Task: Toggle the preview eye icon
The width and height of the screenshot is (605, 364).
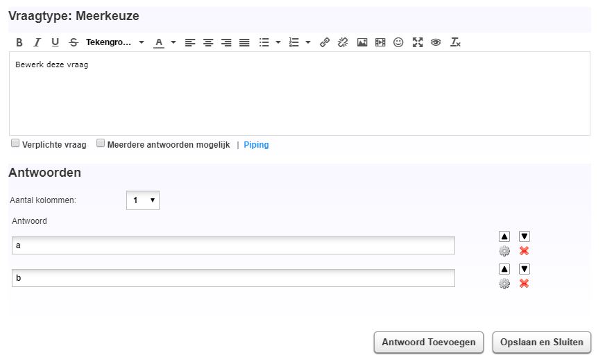Action: point(436,42)
